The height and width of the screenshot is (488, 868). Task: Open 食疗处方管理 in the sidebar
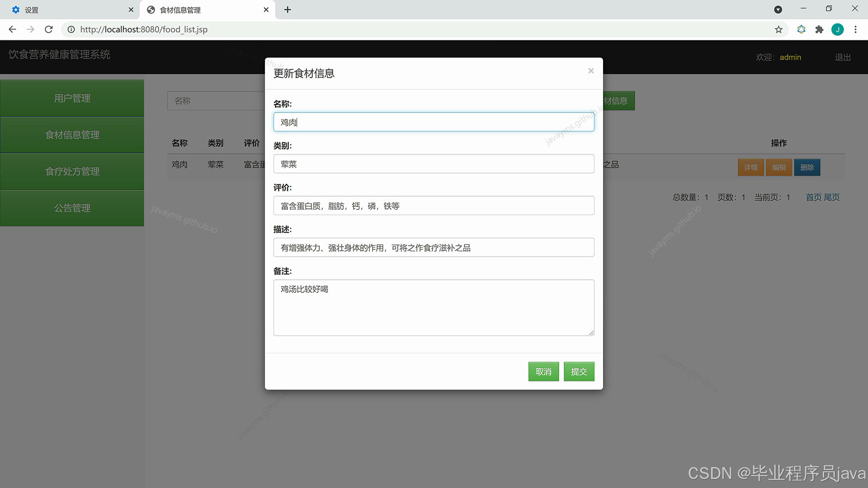coord(72,171)
